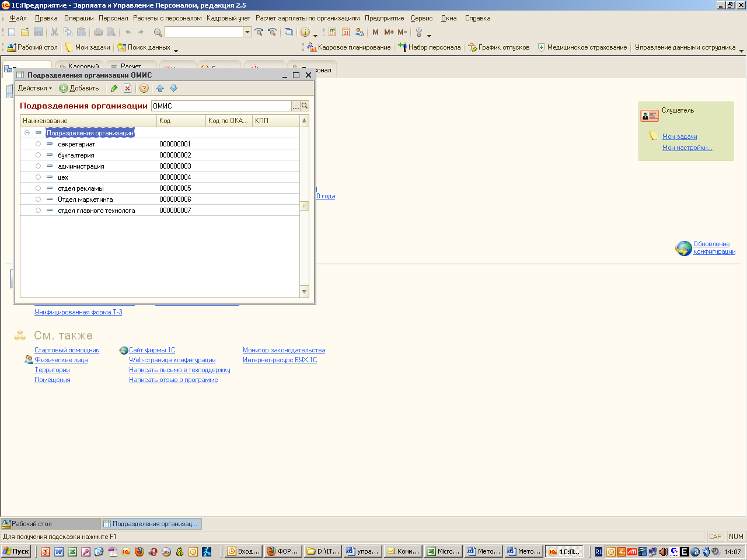Select the секретариат row
Viewport: 747px width, 560px height.
160,144
